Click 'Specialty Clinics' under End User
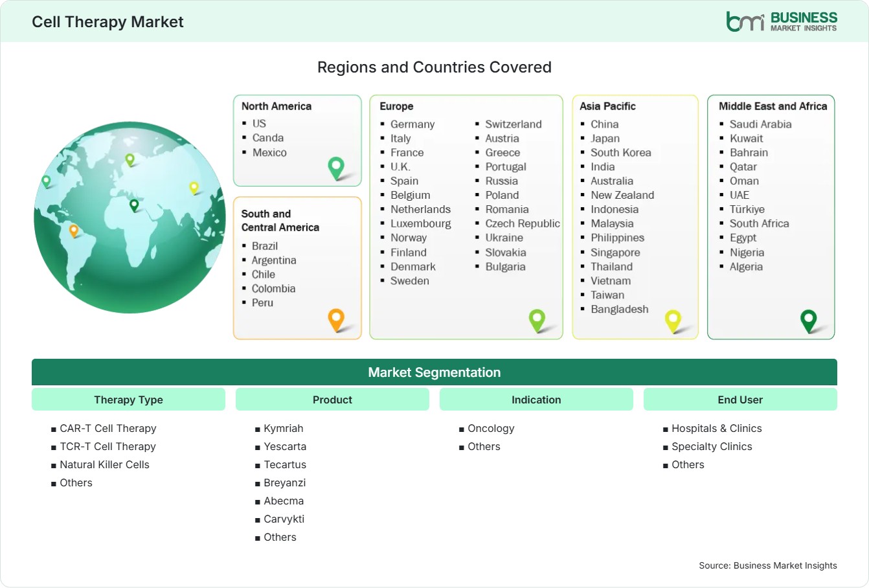Image resolution: width=869 pixels, height=588 pixels. pyautogui.click(x=712, y=447)
